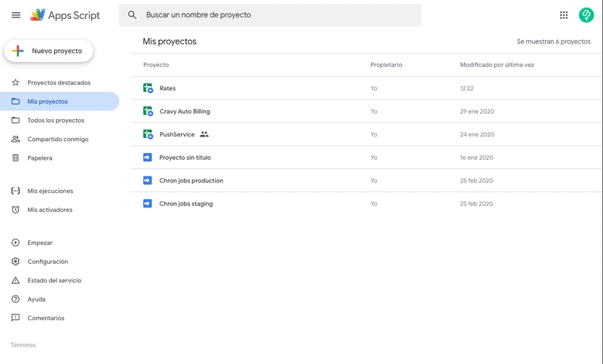The height and width of the screenshot is (364, 603).
Task: Click the 16 ene 2020 date
Action: pyautogui.click(x=476, y=158)
